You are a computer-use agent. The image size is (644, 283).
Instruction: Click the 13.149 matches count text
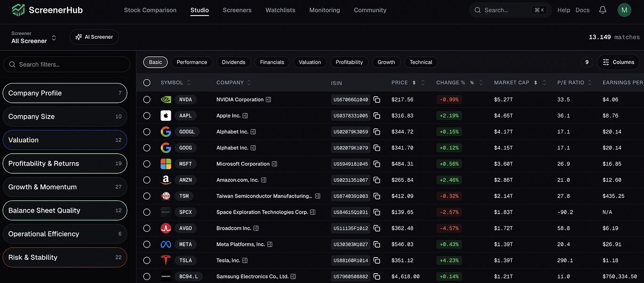pos(614,37)
